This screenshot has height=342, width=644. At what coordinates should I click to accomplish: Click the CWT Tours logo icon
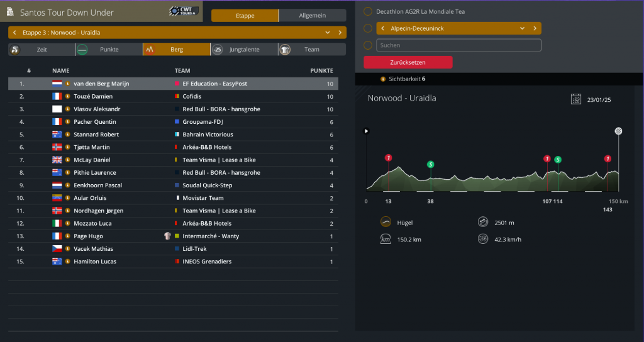[184, 11]
